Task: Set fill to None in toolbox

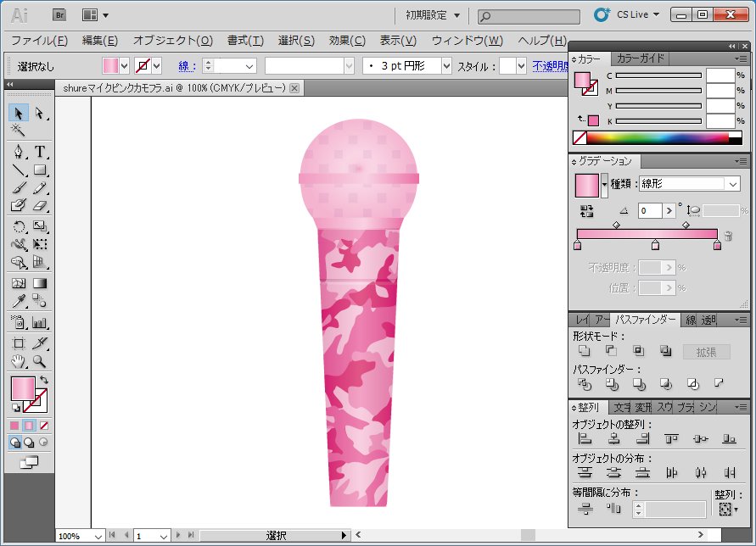Action: pos(44,425)
